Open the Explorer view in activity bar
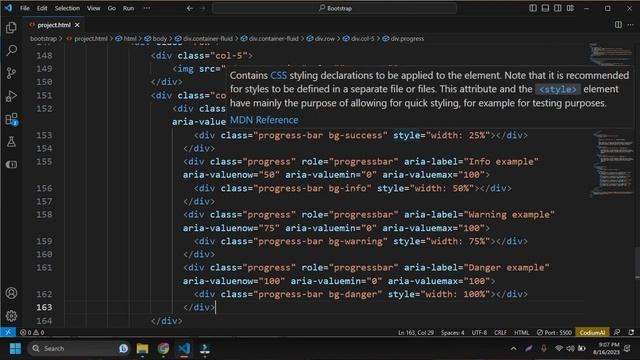This screenshot has height=360, width=640. pyautogui.click(x=11, y=28)
